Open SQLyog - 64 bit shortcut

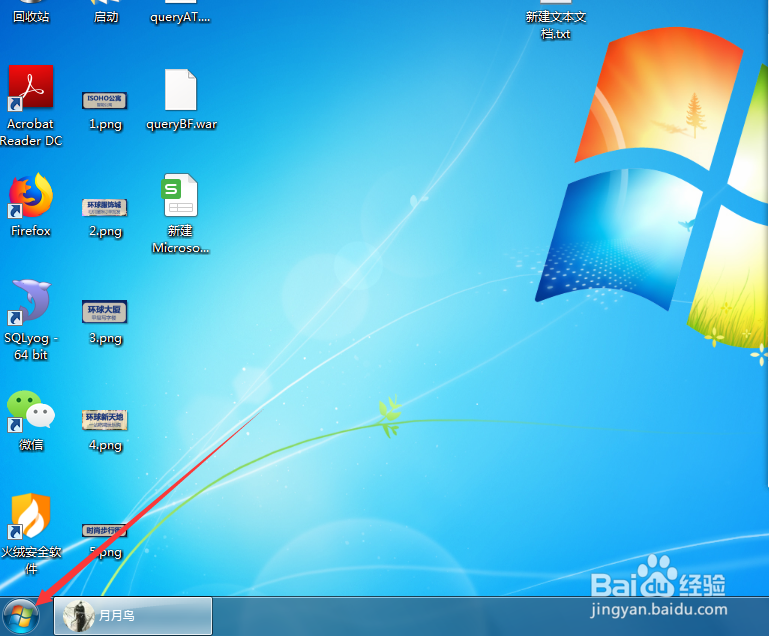pos(30,320)
